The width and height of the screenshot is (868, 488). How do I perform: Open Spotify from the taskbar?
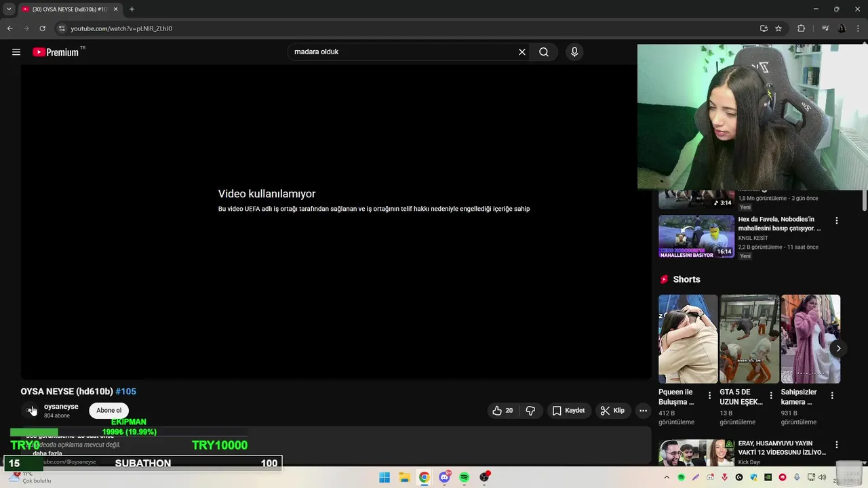click(x=464, y=477)
